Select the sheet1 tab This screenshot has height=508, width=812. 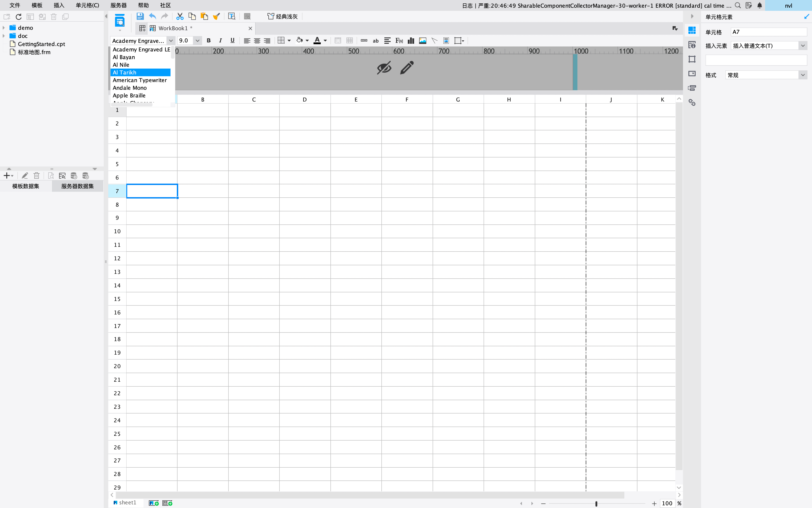point(125,503)
